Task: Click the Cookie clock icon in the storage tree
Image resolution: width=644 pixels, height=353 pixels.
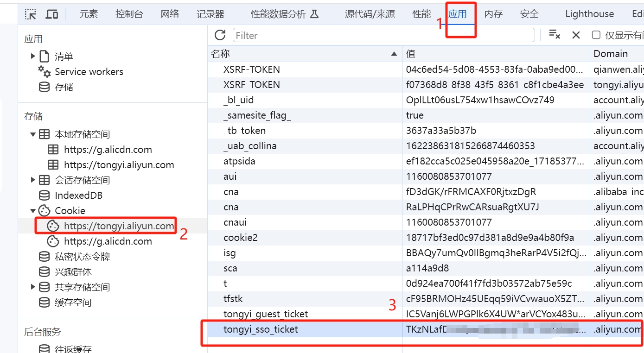Action: point(44,210)
